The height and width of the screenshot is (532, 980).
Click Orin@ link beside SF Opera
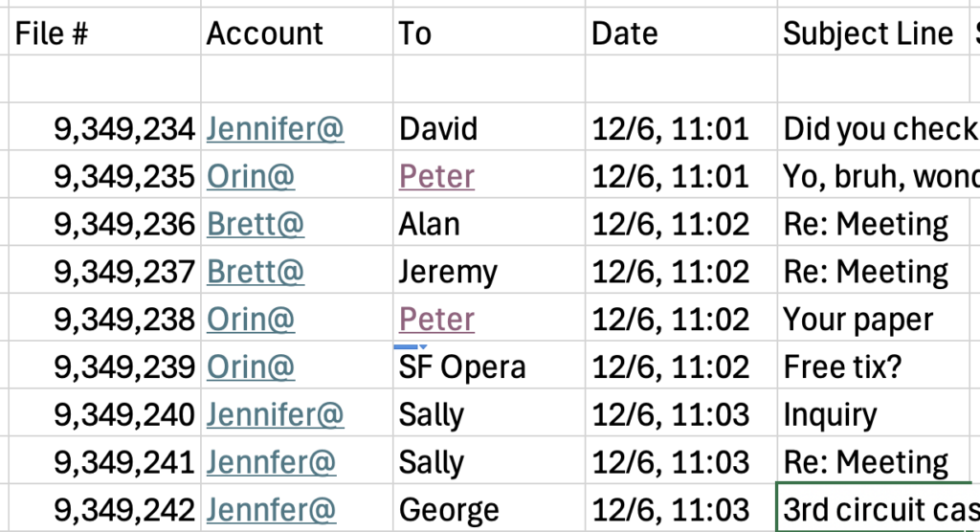[x=251, y=367]
